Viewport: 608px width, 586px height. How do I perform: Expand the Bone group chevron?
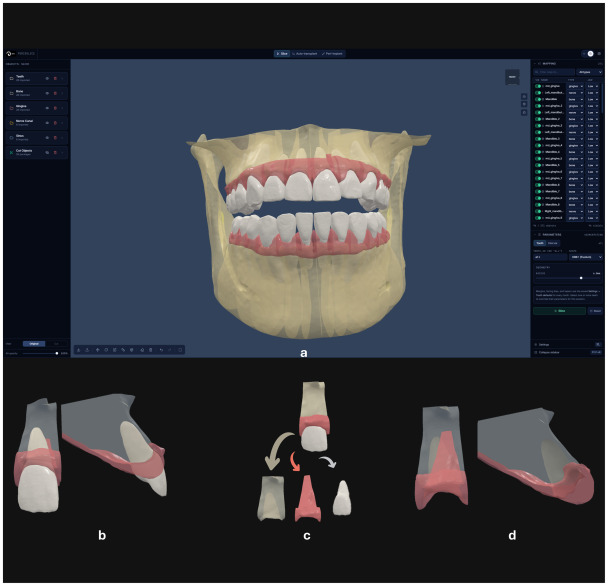(x=62, y=93)
